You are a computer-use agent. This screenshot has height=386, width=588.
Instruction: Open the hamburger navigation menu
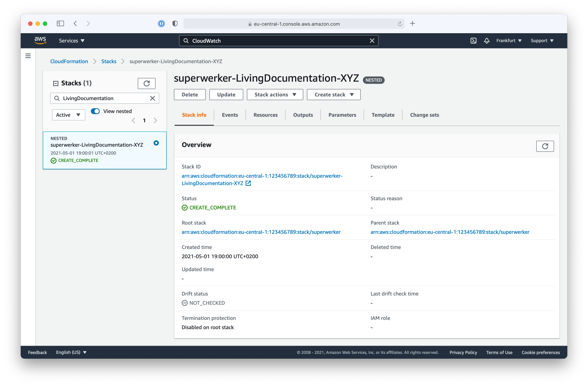[28, 56]
